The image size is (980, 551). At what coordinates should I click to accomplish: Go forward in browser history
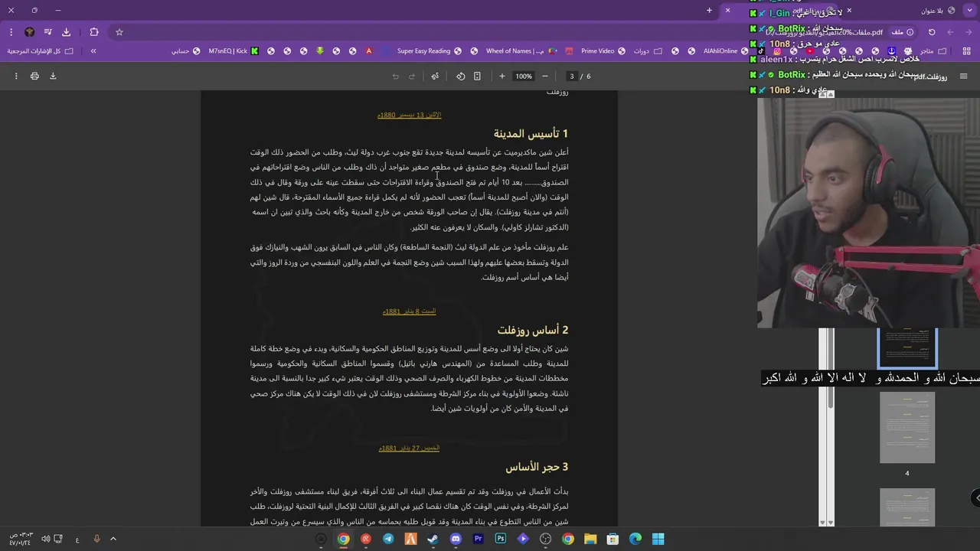tap(950, 32)
